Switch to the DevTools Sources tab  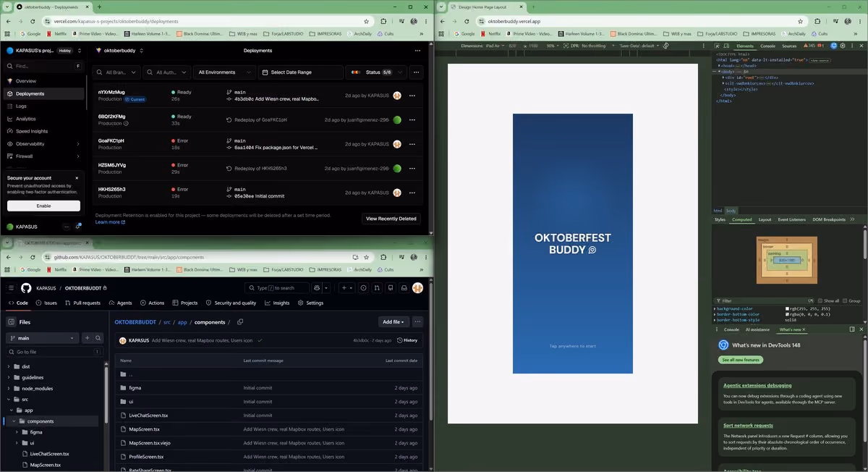(x=789, y=46)
